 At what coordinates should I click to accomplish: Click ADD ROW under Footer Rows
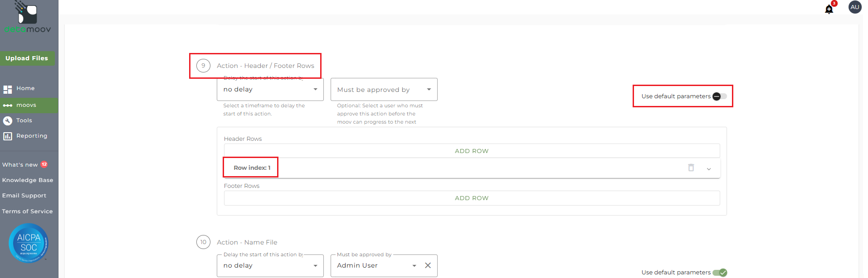pyautogui.click(x=472, y=198)
